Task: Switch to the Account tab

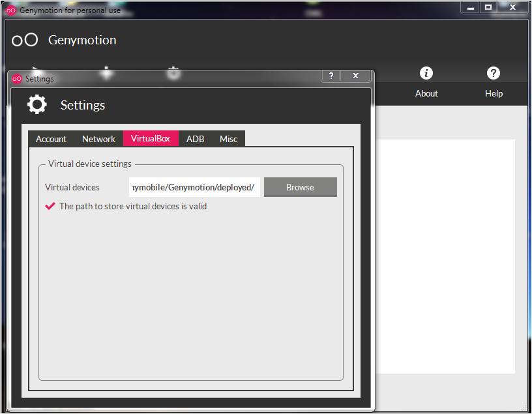Action: coord(51,139)
